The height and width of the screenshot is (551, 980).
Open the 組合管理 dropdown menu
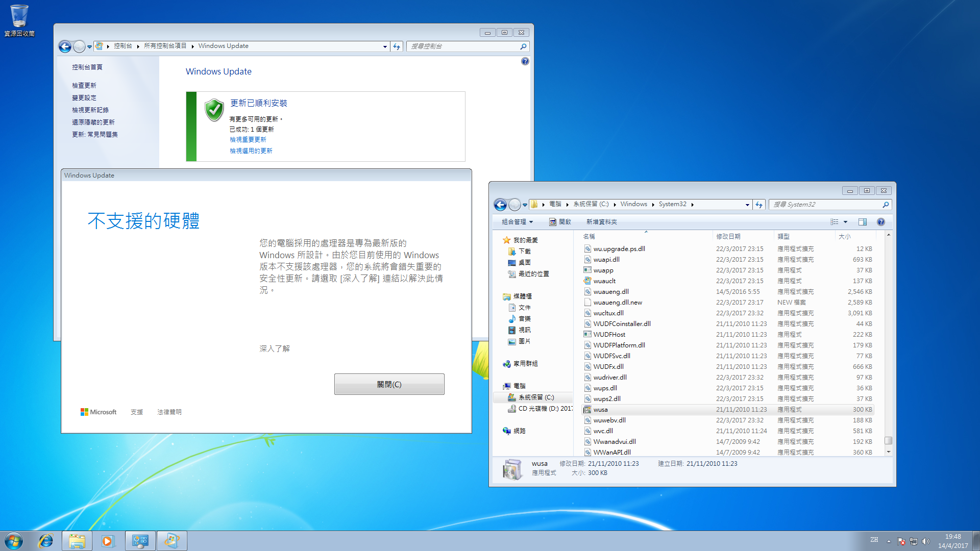pos(517,222)
